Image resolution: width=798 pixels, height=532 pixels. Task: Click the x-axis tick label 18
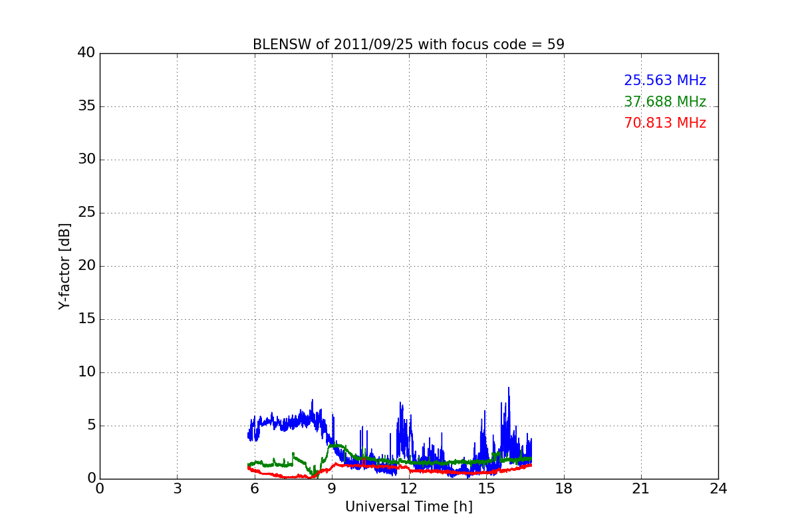(564, 489)
